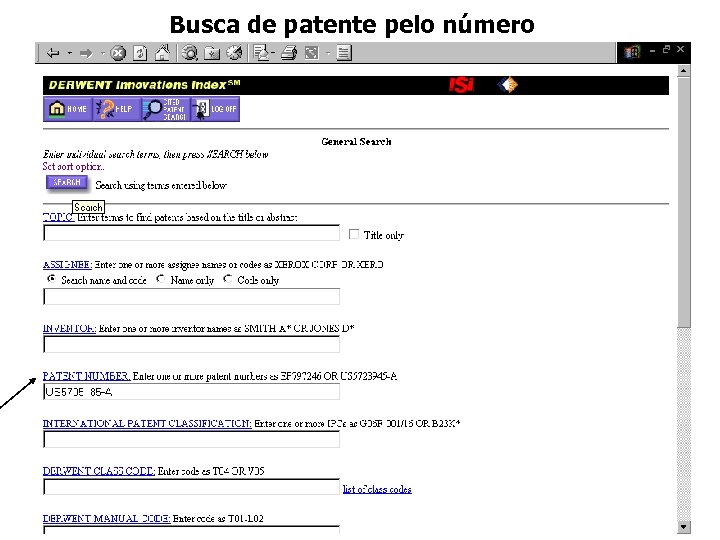Image resolution: width=720 pixels, height=540 pixels.
Task: Click the Windows flag logo in browser corner
Action: pos(632,52)
